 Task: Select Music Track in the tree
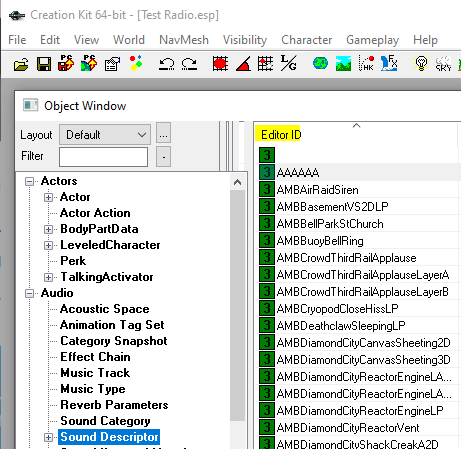tap(95, 373)
